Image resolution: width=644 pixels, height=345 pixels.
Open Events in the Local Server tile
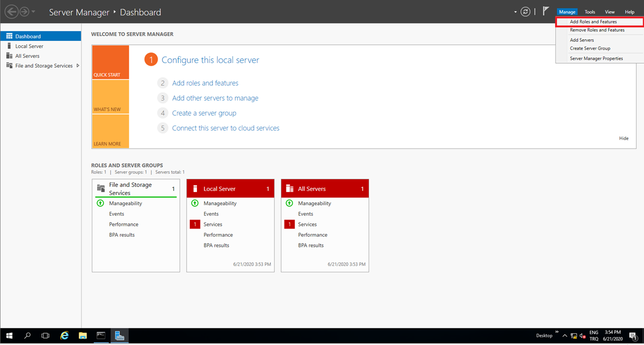click(211, 213)
